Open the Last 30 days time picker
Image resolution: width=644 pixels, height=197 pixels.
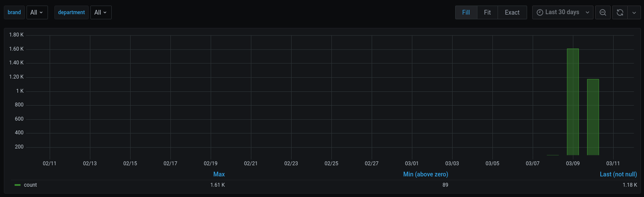563,12
